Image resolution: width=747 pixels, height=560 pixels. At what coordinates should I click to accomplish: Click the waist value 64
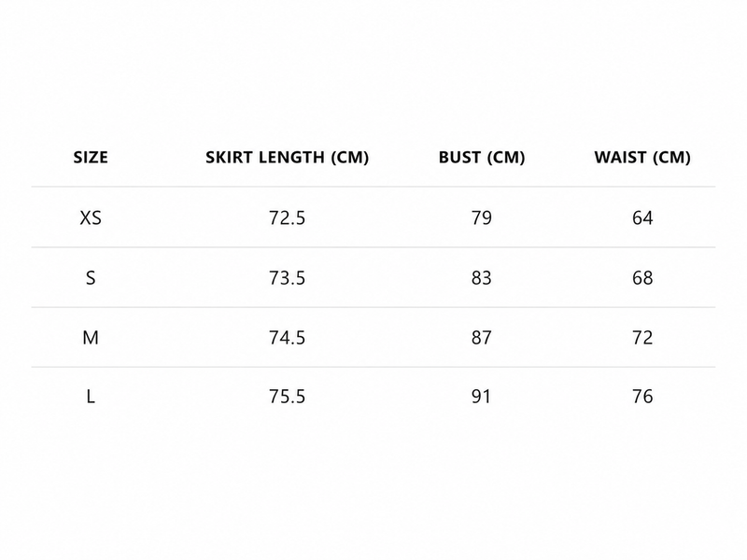coord(642,218)
